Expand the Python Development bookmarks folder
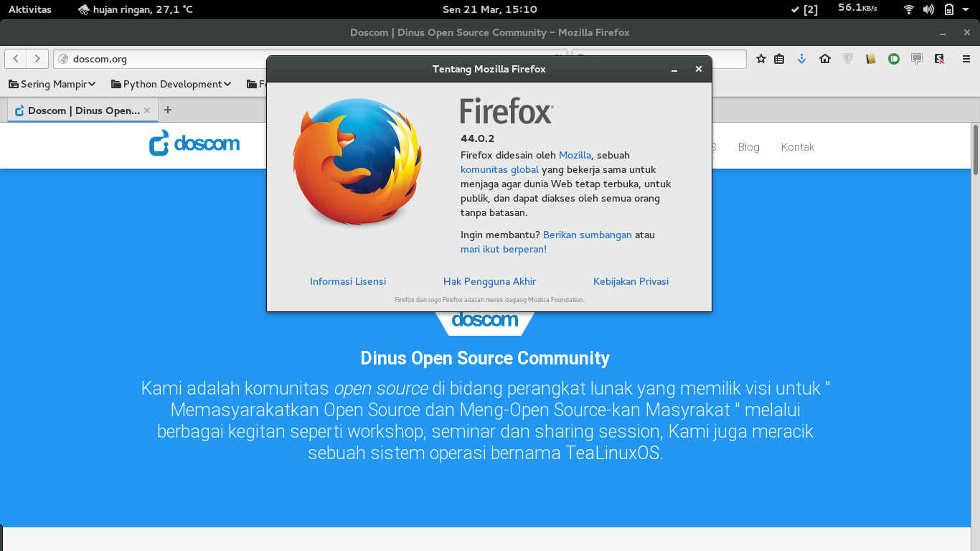 (171, 84)
